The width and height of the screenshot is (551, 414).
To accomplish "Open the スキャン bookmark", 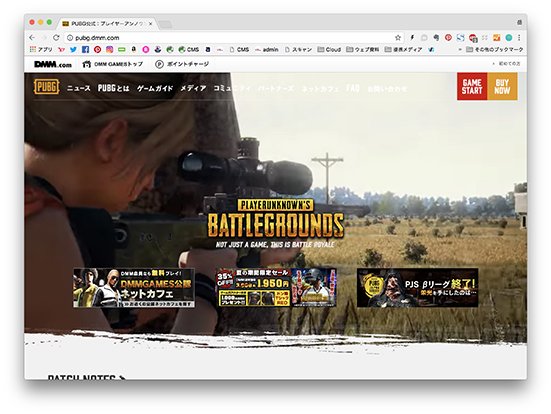I will pyautogui.click(x=298, y=50).
